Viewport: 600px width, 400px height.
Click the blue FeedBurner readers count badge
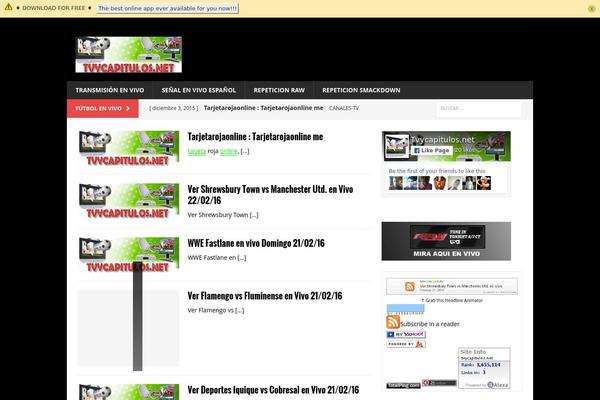coord(405,309)
